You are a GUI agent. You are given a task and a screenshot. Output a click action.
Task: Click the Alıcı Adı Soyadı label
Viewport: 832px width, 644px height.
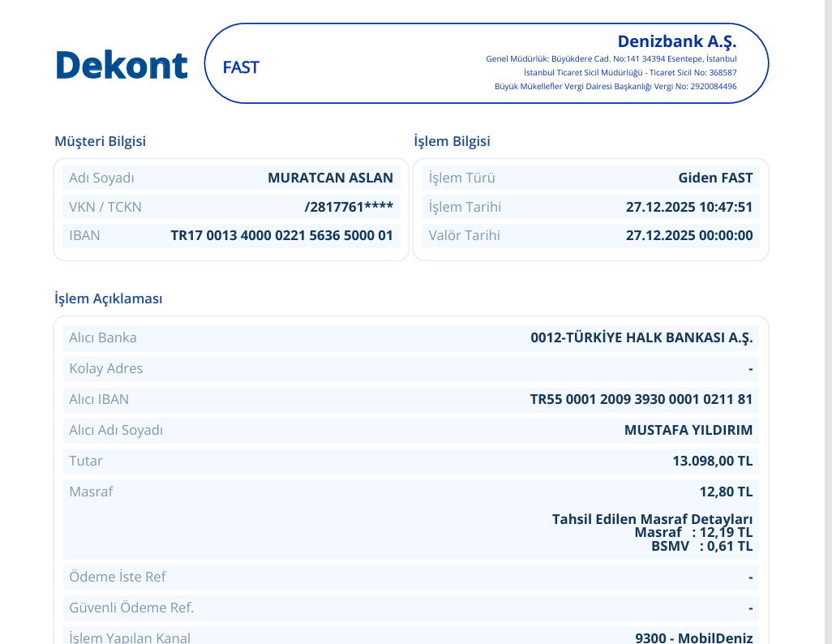coord(116,430)
